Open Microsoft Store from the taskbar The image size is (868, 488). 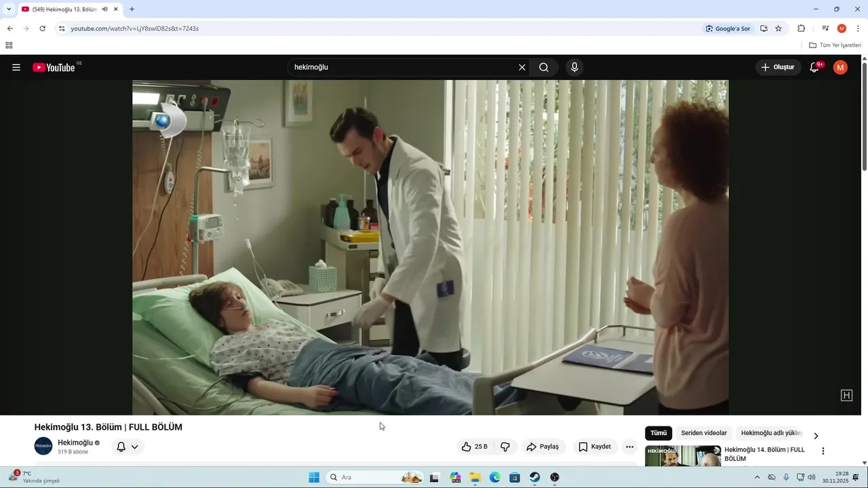coord(515,477)
